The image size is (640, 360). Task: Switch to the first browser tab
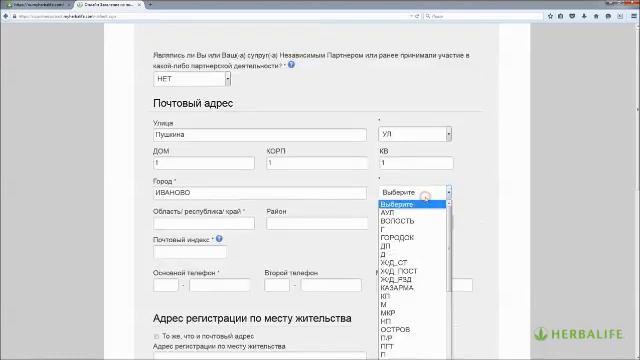[38, 4]
